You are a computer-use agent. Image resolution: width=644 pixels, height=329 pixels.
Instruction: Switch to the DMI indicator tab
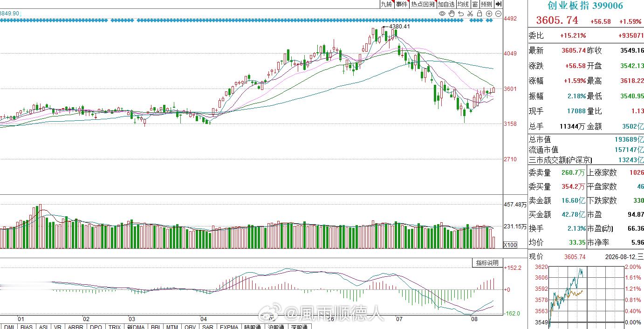(10, 327)
